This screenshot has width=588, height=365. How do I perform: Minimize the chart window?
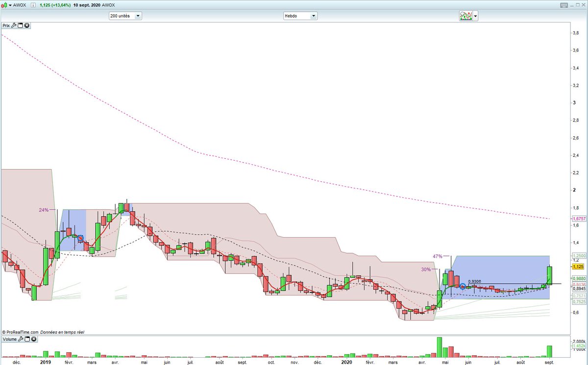click(572, 5)
